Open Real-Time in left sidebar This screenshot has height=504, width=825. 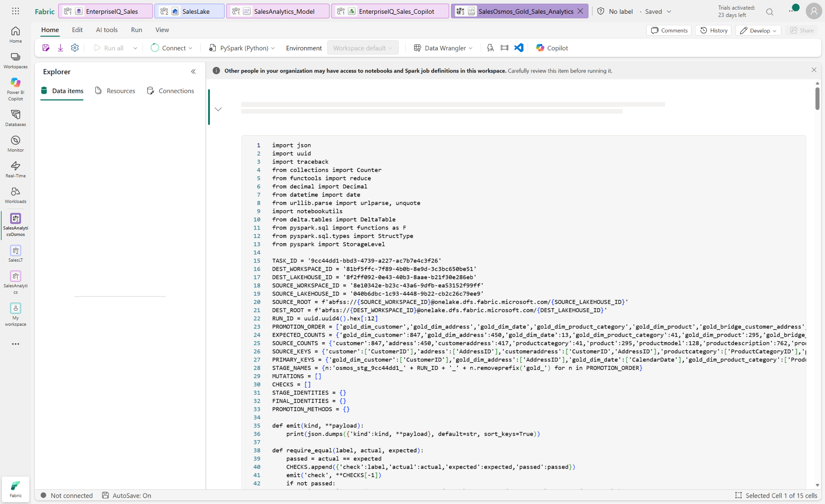16,170
